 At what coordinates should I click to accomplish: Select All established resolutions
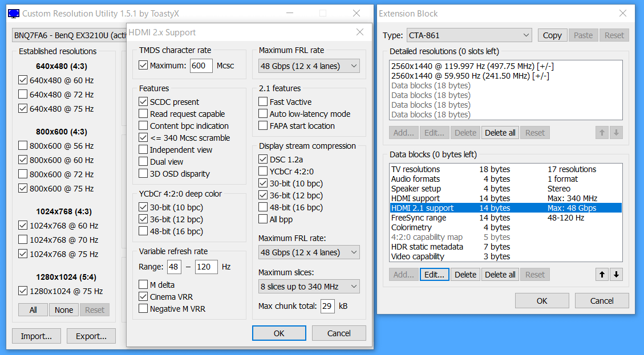(x=33, y=310)
